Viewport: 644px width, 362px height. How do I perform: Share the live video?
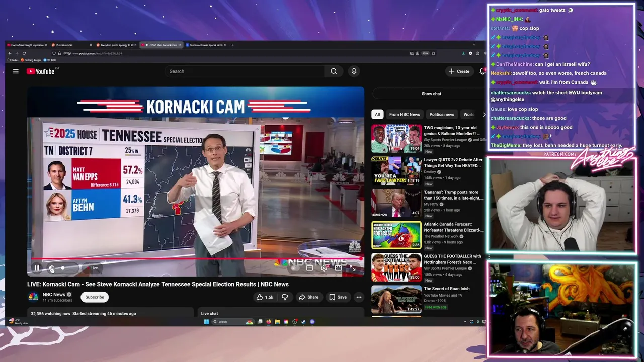pos(308,297)
